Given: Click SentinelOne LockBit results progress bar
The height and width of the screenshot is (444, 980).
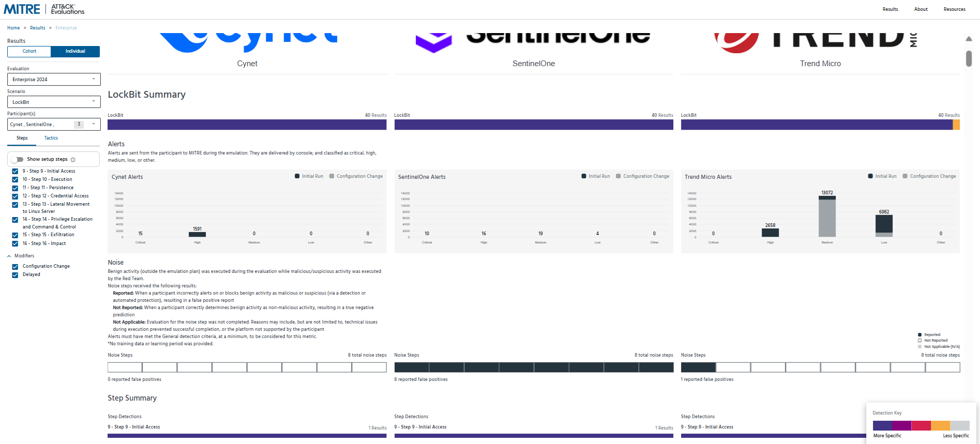Looking at the screenshot, I should pos(534,125).
